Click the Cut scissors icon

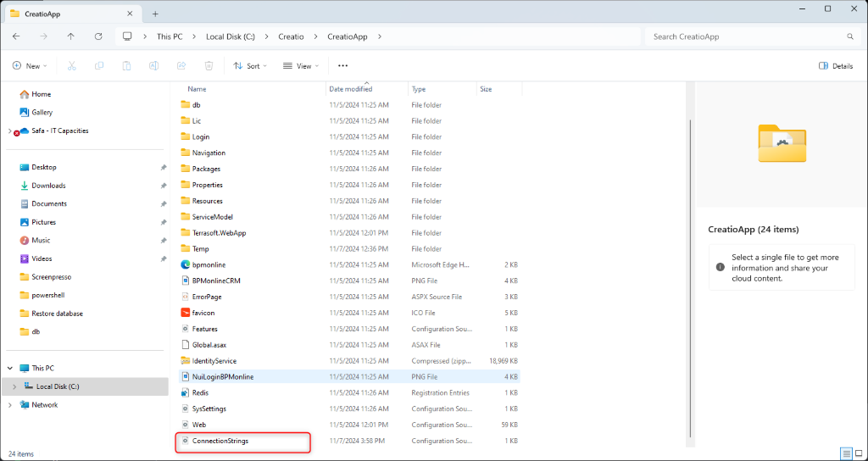(71, 66)
